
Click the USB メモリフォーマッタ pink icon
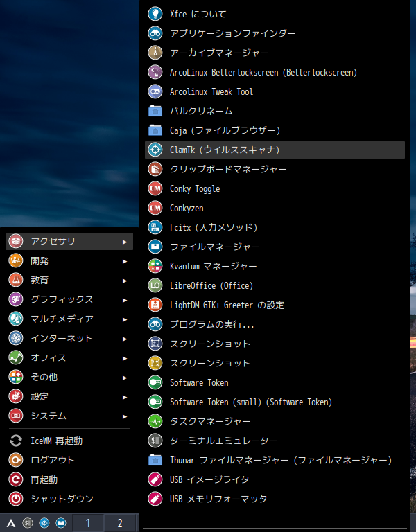coord(155,499)
